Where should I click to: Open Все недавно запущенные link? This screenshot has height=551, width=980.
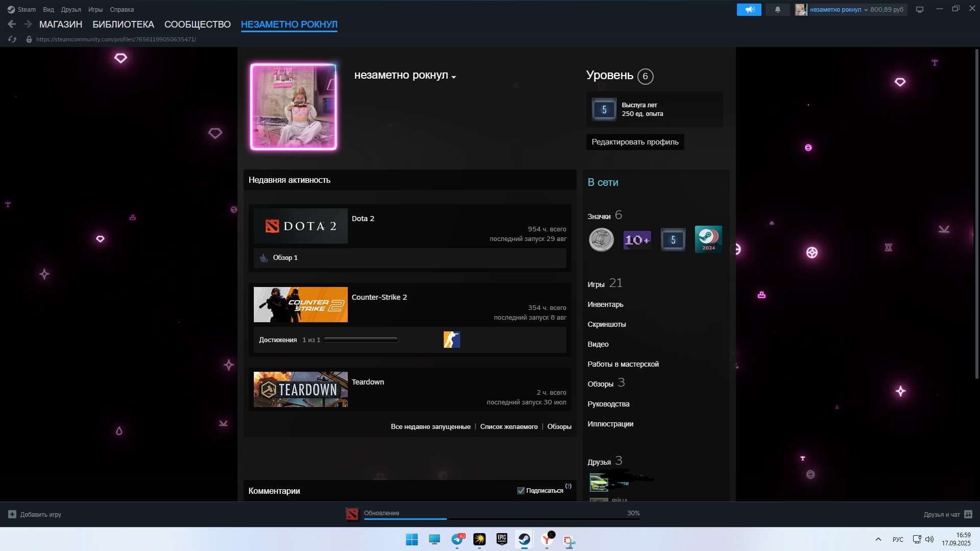[431, 426]
